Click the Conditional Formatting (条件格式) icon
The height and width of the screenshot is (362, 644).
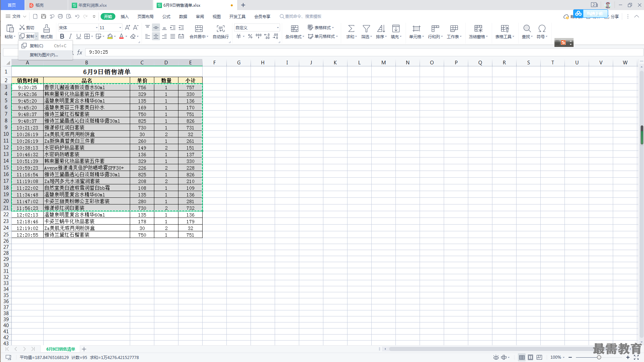(x=294, y=28)
